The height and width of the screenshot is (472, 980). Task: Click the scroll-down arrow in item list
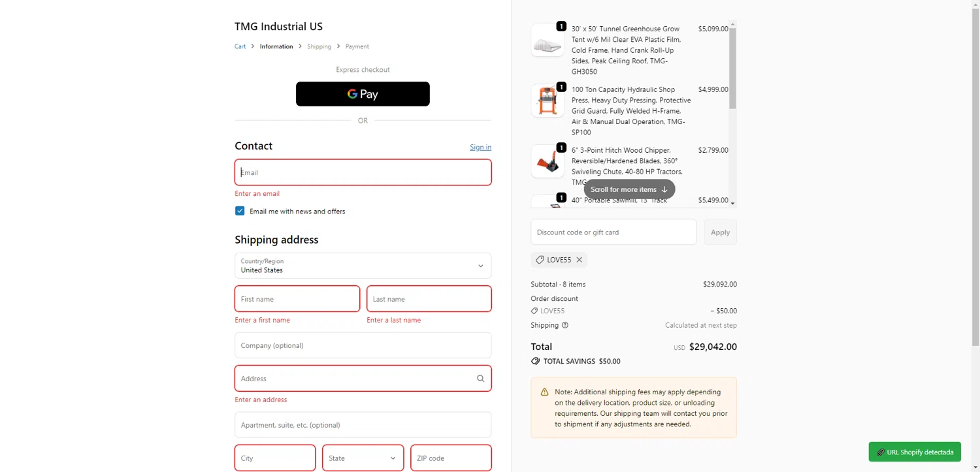click(x=732, y=203)
